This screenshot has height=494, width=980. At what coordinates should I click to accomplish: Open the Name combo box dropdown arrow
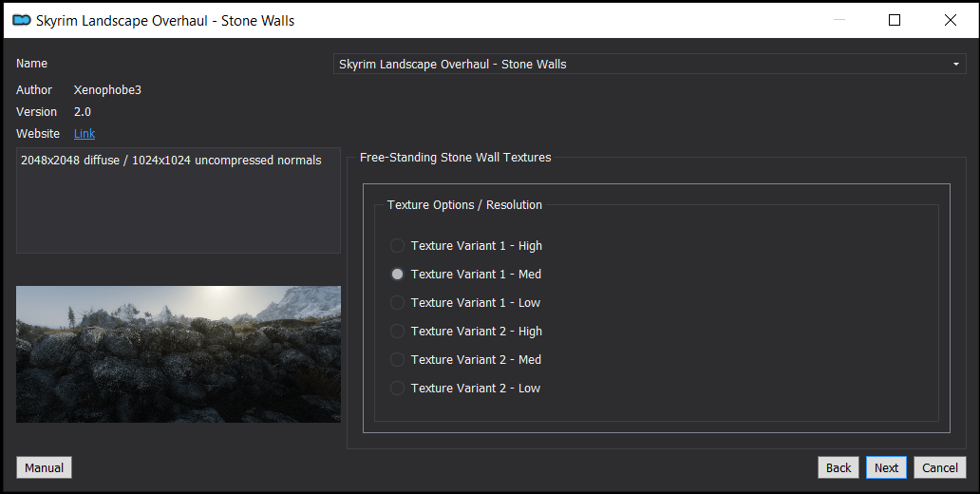[x=955, y=64]
